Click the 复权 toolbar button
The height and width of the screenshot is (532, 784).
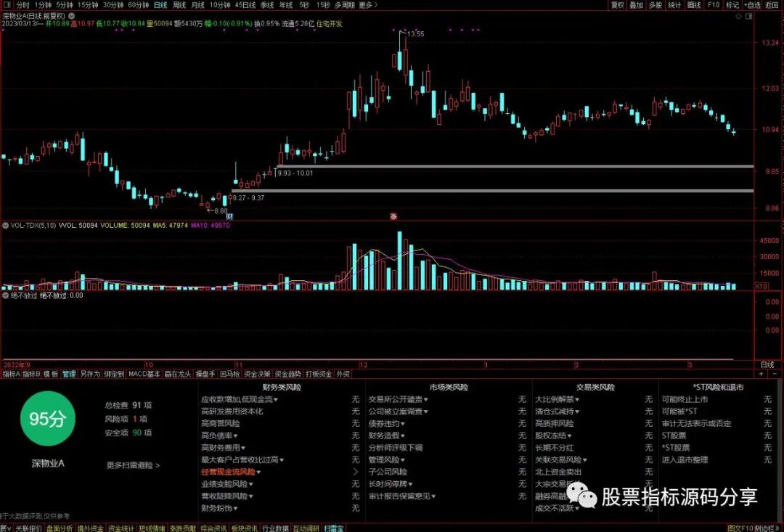pos(618,5)
